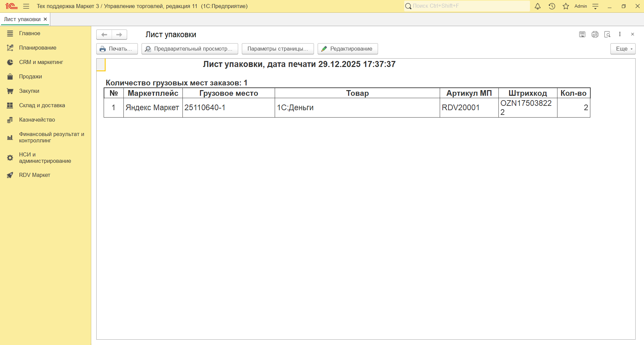Open notifications bell icon

coord(538,6)
